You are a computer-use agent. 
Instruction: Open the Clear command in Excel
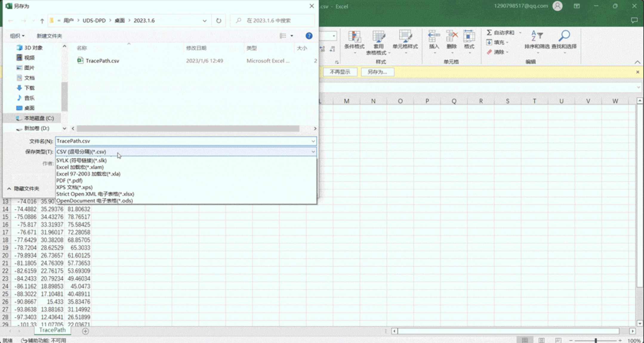point(497,52)
